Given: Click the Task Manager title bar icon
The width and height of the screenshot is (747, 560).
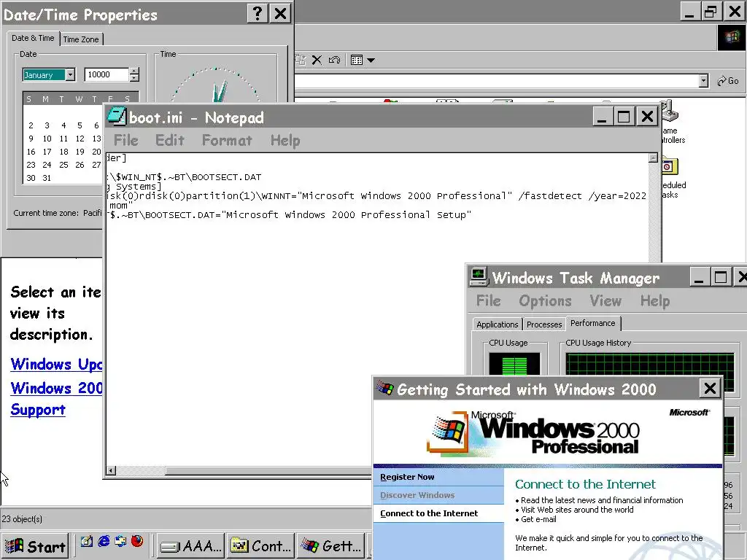Looking at the screenshot, I should (479, 276).
